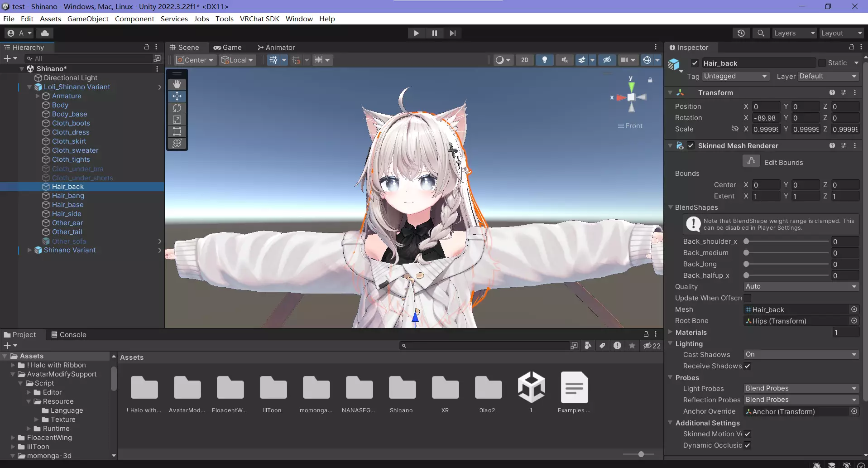Filter project search by type icon
Viewport: 868px width, 468px height.
[x=588, y=346]
